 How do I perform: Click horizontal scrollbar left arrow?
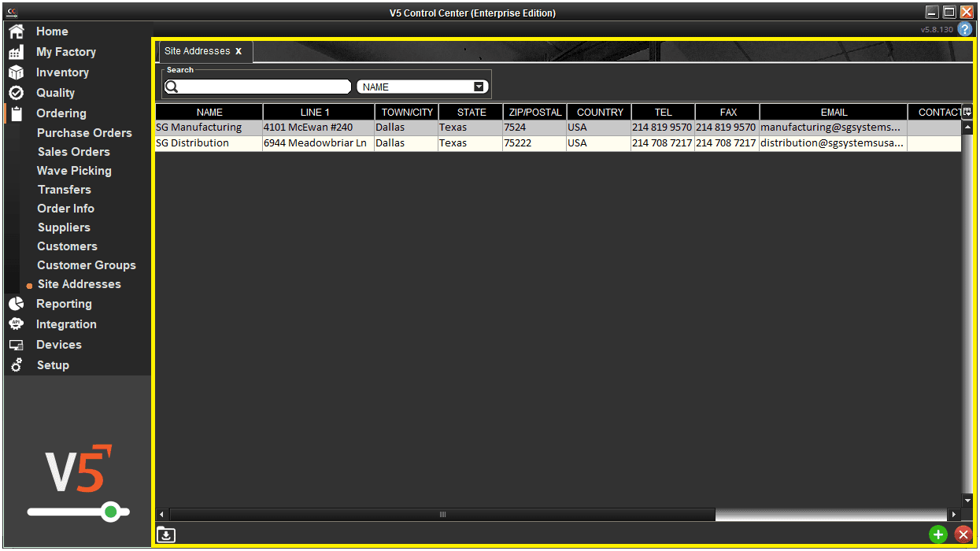[163, 515]
